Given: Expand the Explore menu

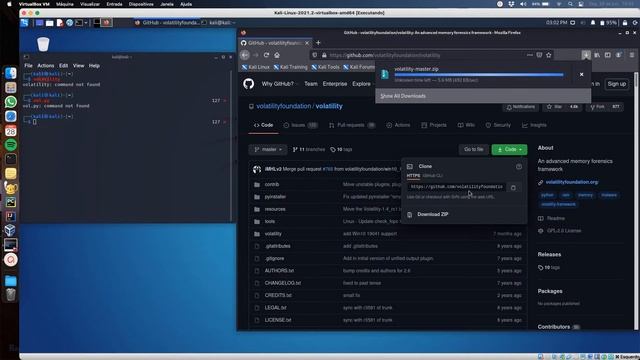Looking at the screenshot, I should click(x=363, y=84).
